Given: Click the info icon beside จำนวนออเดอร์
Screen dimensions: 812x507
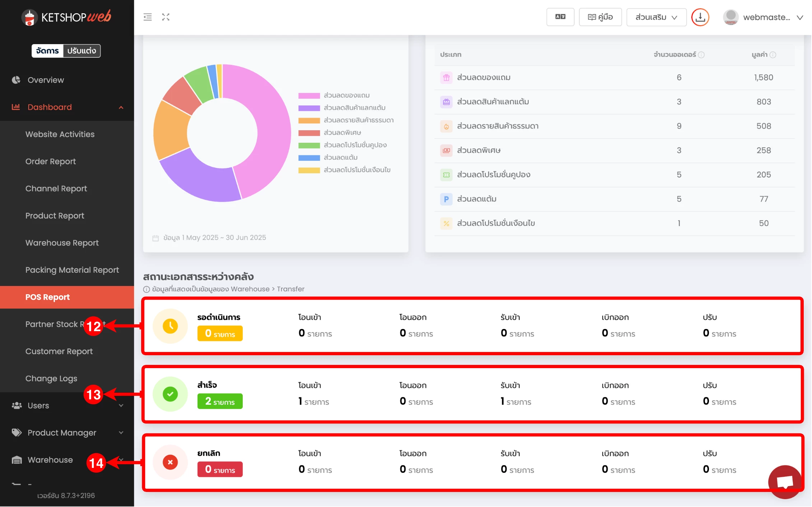Looking at the screenshot, I should coord(701,55).
